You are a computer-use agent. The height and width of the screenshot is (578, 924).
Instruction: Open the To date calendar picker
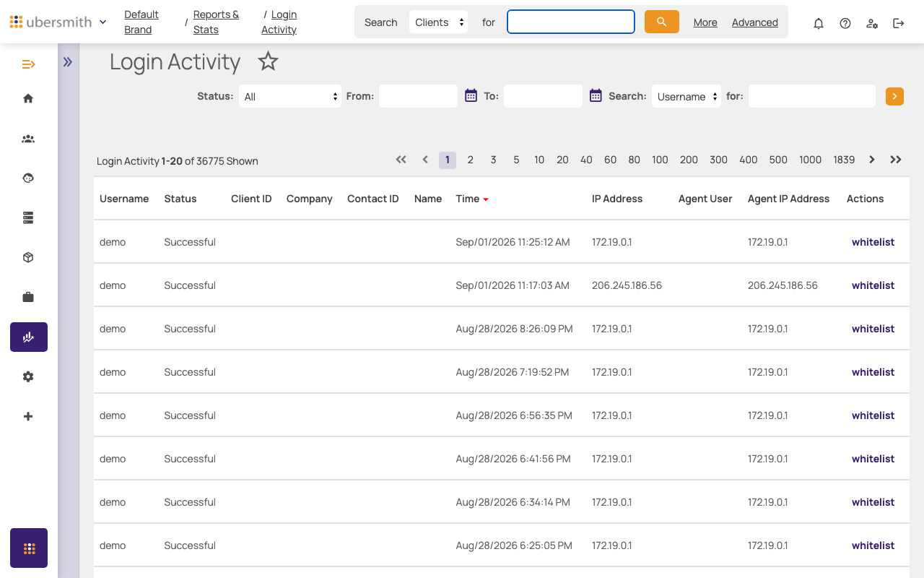coord(596,95)
